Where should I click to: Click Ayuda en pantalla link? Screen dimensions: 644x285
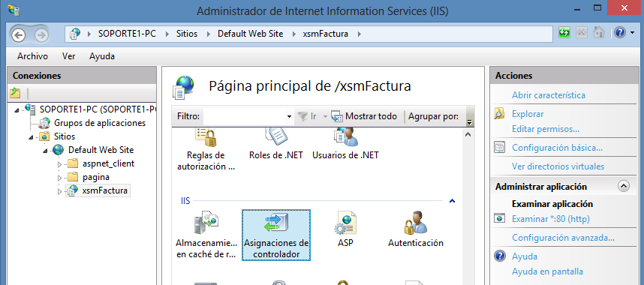point(547,271)
